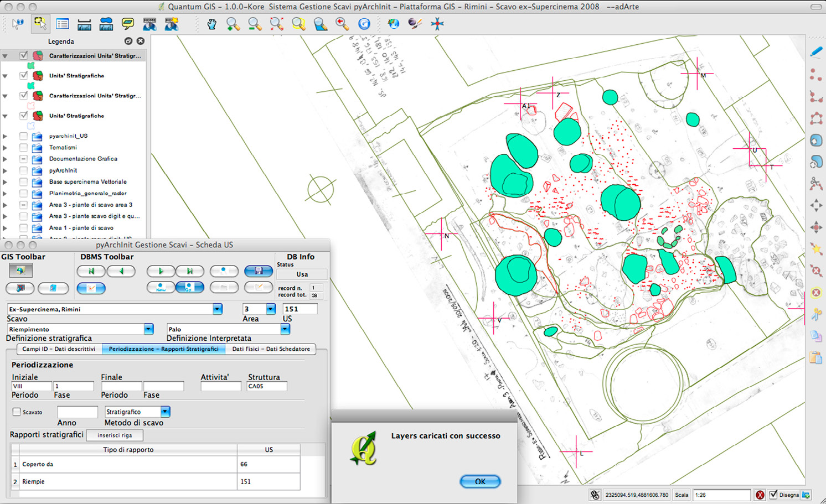The height and width of the screenshot is (504, 826).
Task: Open the Area dropdown
Action: pyautogui.click(x=271, y=309)
